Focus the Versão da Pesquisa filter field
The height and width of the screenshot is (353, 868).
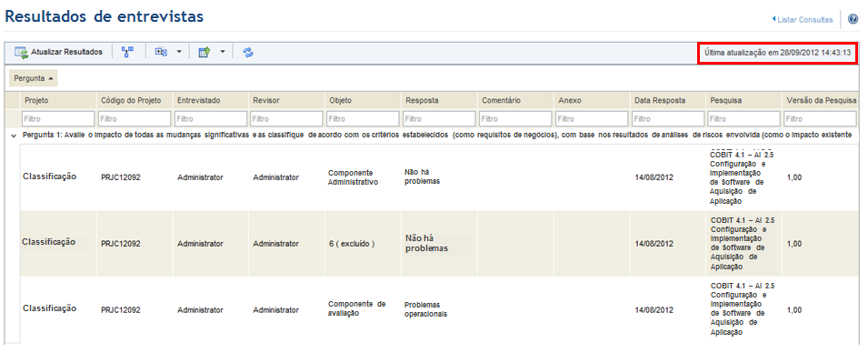click(821, 118)
